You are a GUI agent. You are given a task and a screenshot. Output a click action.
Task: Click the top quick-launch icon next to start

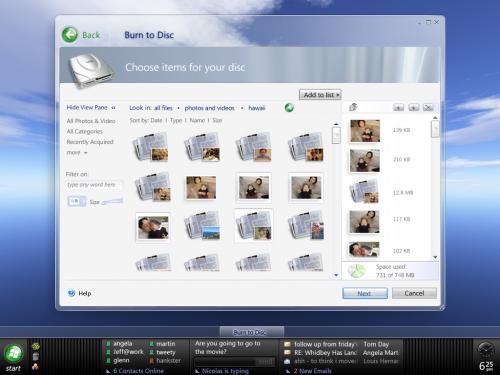click(x=35, y=347)
